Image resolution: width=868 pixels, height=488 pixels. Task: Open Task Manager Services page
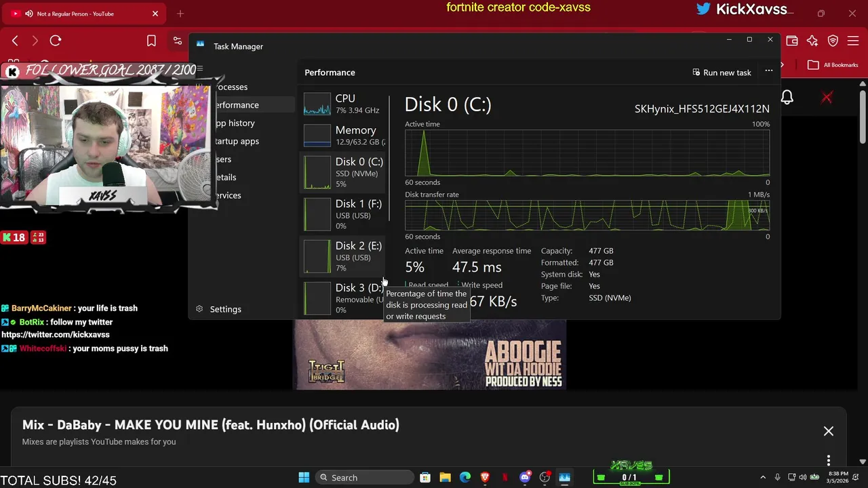pos(229,195)
